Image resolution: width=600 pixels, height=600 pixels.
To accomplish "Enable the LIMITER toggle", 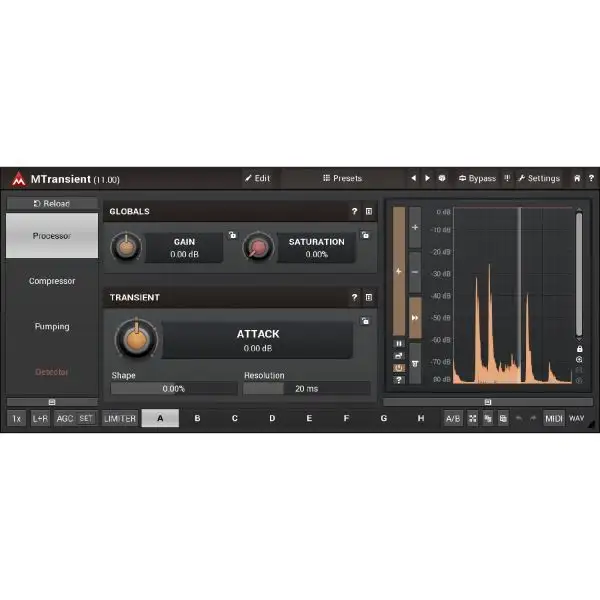I will (120, 419).
